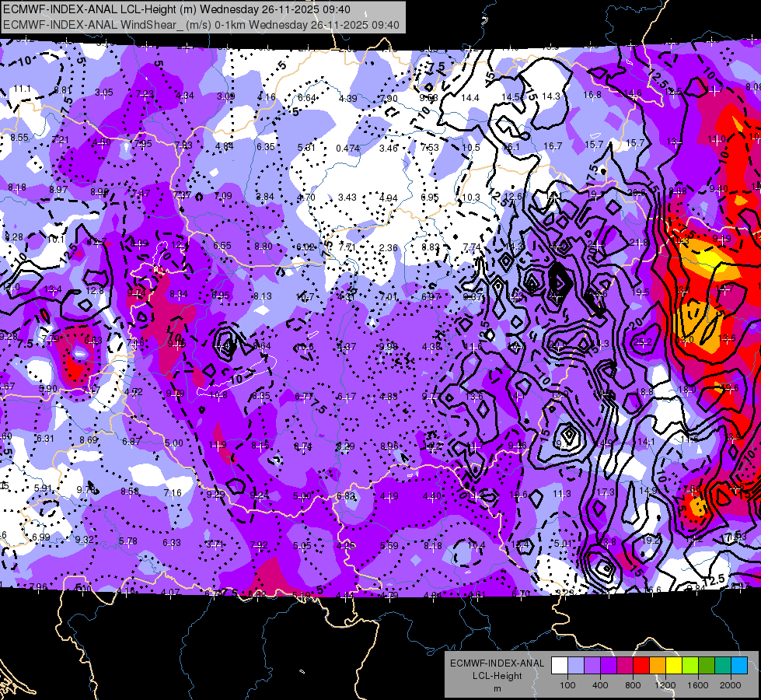
Task: Click the dark green legend swatch
Action: (707, 666)
